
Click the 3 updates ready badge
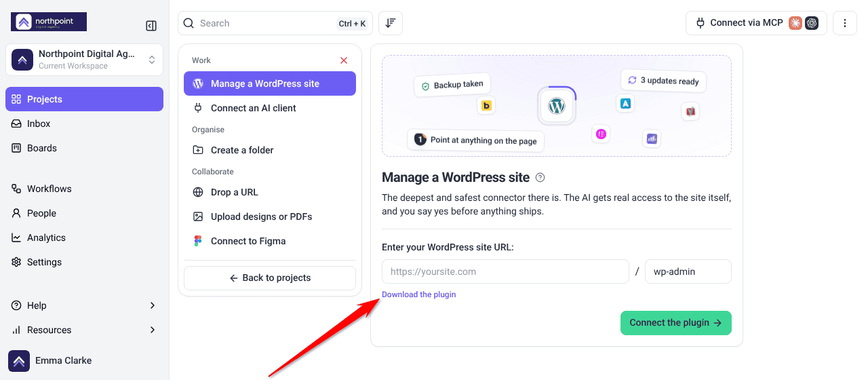point(664,81)
